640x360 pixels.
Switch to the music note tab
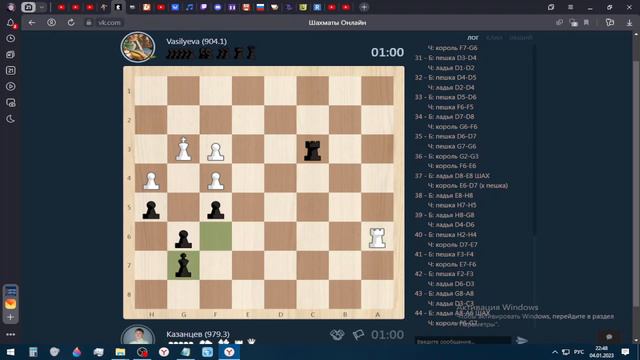pos(189,7)
